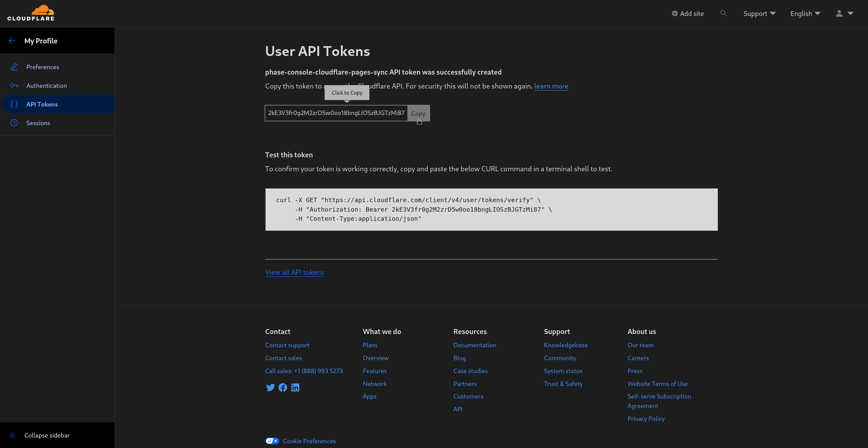Select the Preferences pencil icon in sidebar
The width and height of the screenshot is (868, 448).
[14, 67]
